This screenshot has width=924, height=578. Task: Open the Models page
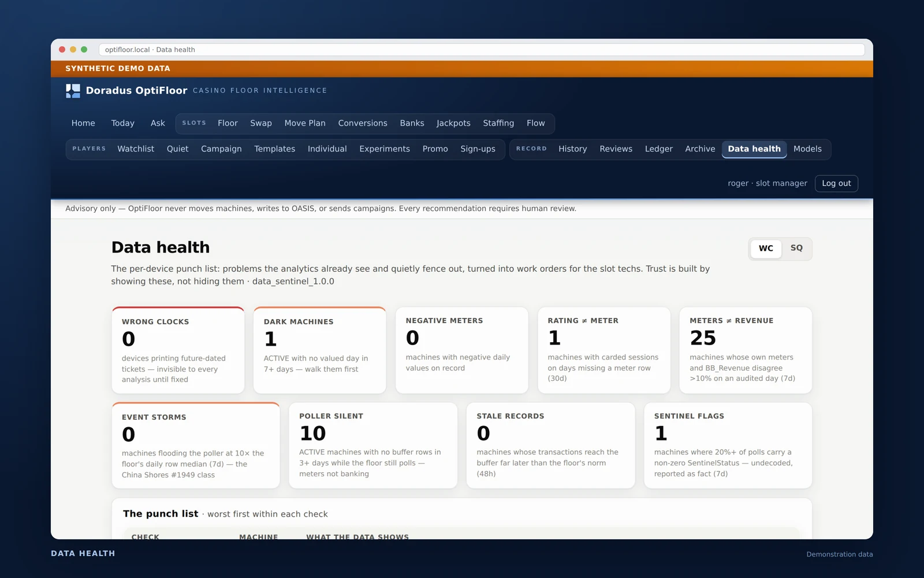pyautogui.click(x=807, y=149)
